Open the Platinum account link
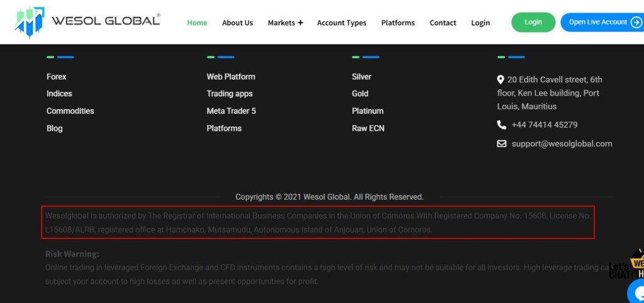The height and width of the screenshot is (303, 644). pyautogui.click(x=367, y=111)
